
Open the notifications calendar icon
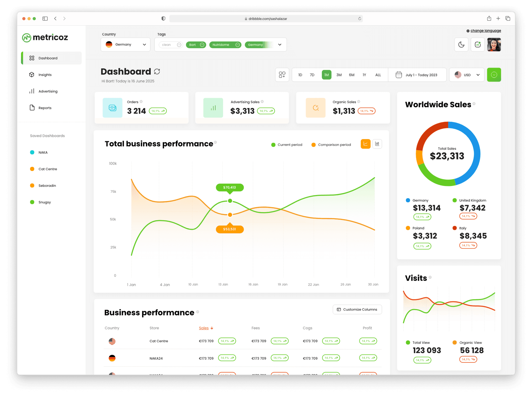(477, 45)
